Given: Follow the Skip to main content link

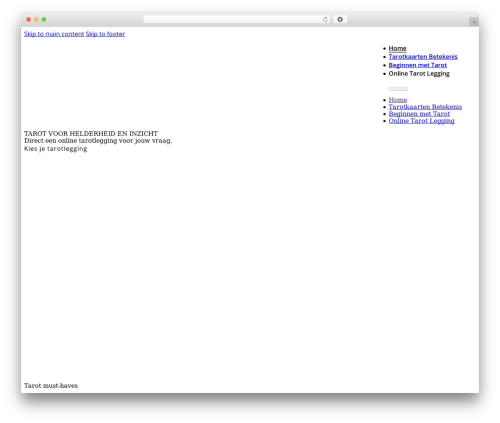Looking at the screenshot, I should coord(54,34).
